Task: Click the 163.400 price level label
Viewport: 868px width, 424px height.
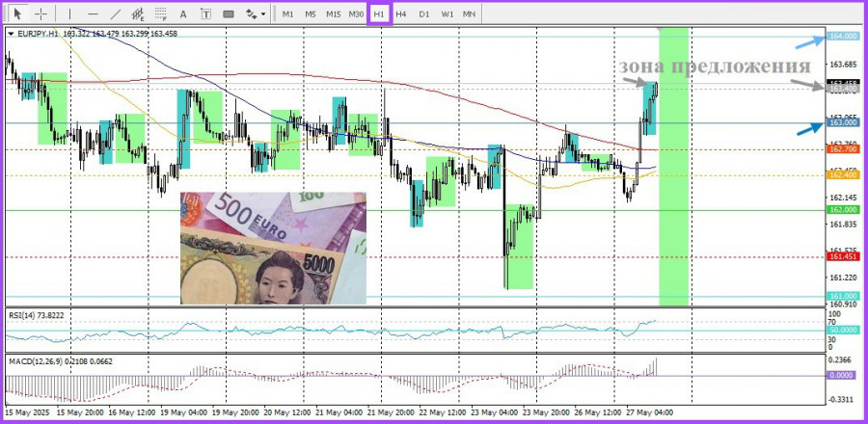Action: 844,89
